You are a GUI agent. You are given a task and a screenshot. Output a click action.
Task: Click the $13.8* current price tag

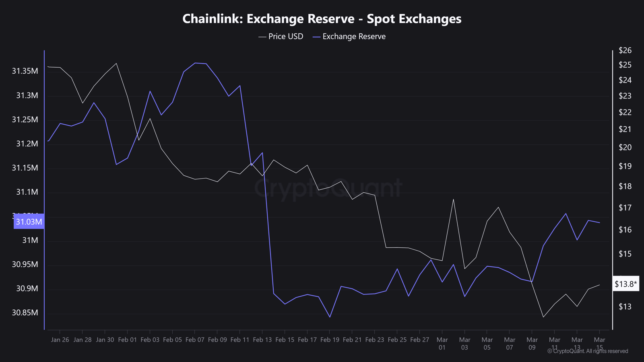pos(625,284)
